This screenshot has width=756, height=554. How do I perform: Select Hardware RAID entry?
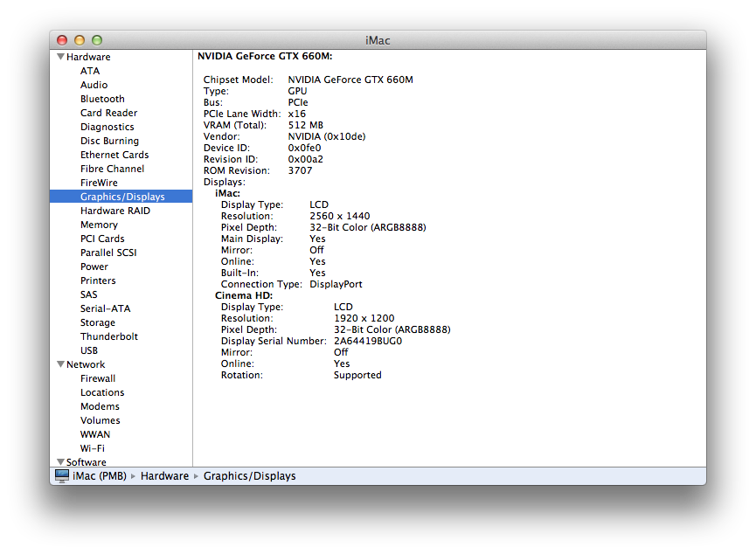115,211
